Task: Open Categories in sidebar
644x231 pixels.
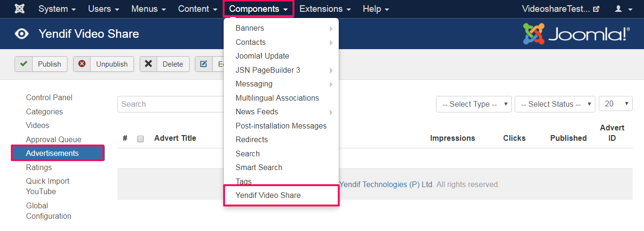Action: point(44,111)
